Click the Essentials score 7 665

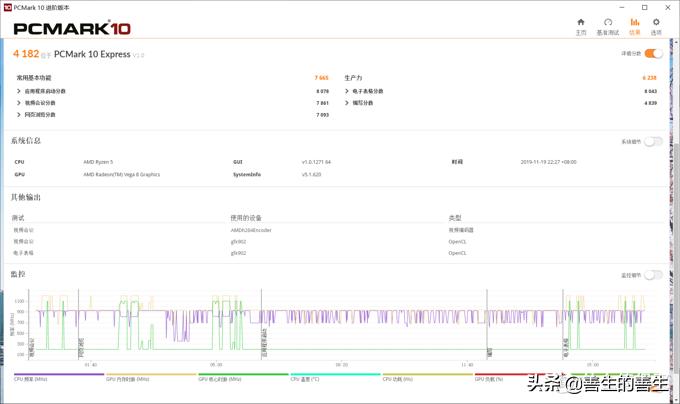click(x=321, y=78)
